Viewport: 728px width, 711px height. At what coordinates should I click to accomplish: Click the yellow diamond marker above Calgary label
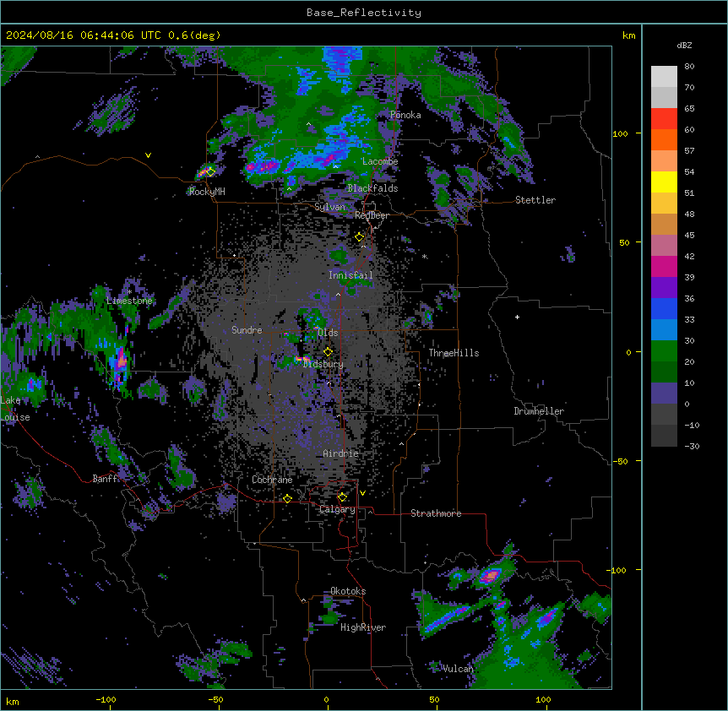click(x=342, y=497)
